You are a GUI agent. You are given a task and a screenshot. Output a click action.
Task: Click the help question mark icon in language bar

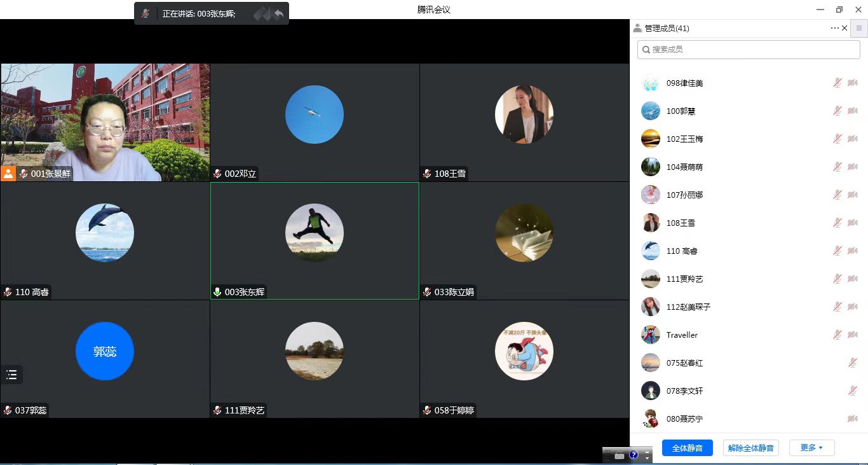coord(634,455)
